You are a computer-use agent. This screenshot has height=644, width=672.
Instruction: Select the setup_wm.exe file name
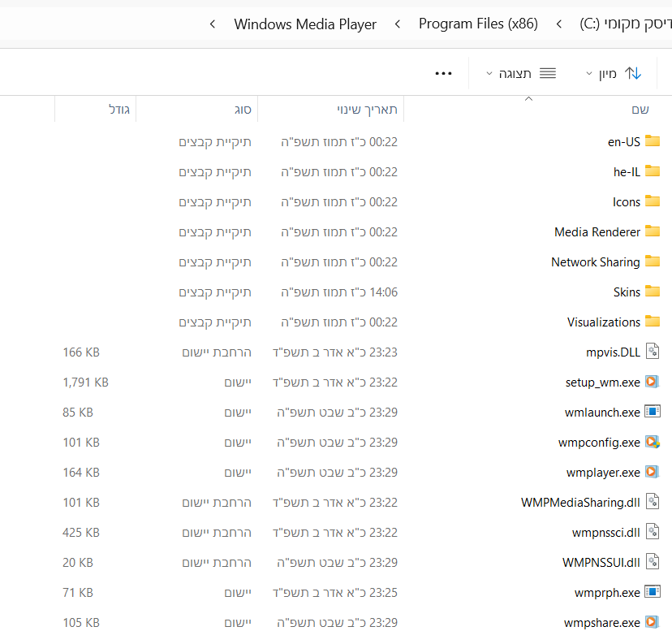[x=602, y=382]
